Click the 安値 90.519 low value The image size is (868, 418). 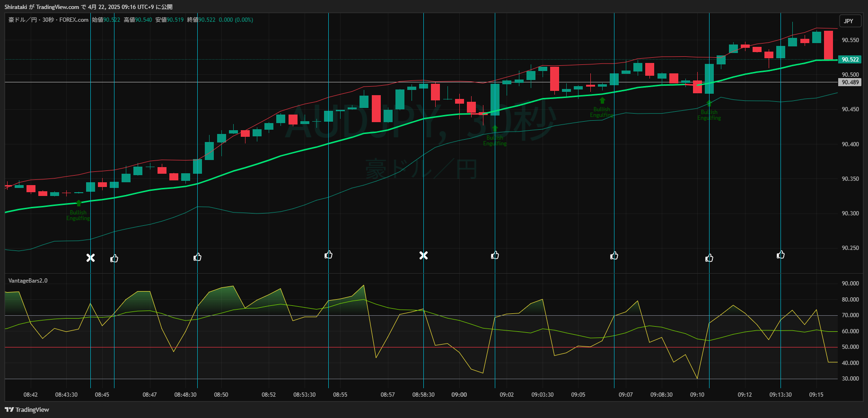click(x=169, y=20)
